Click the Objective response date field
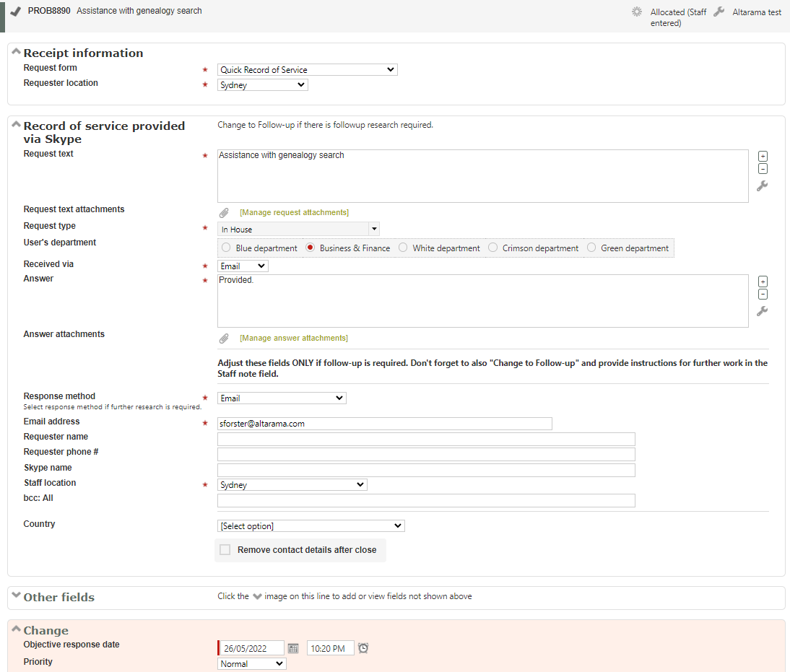790x672 pixels. pyautogui.click(x=251, y=648)
